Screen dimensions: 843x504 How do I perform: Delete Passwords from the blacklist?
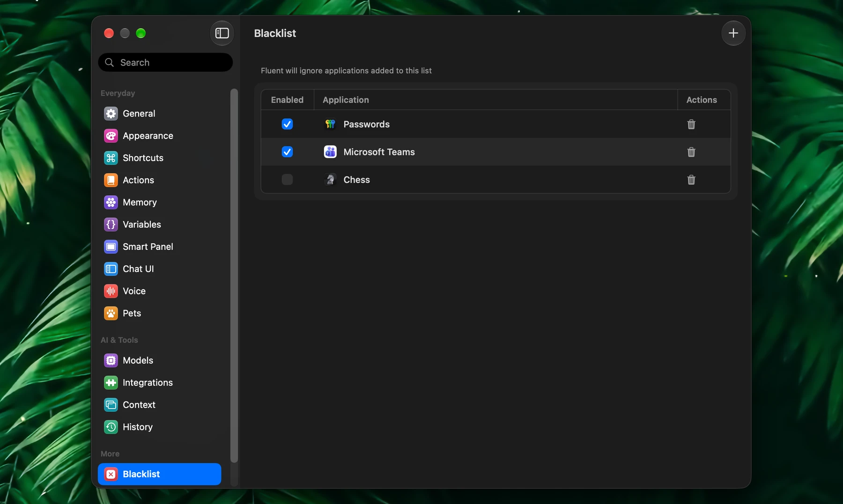(691, 124)
